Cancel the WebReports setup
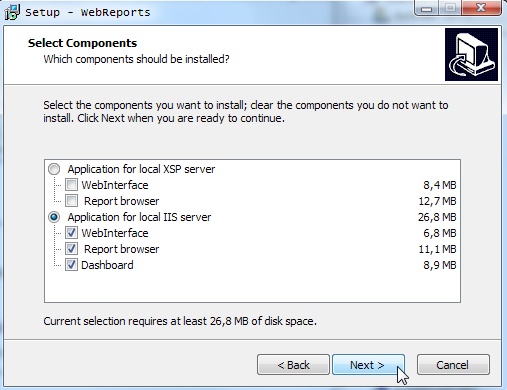Screen dimensions: 507x390 (x=453, y=365)
